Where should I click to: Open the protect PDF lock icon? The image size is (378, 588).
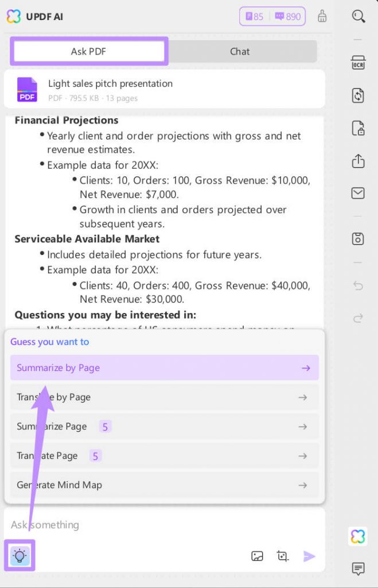coord(358,128)
